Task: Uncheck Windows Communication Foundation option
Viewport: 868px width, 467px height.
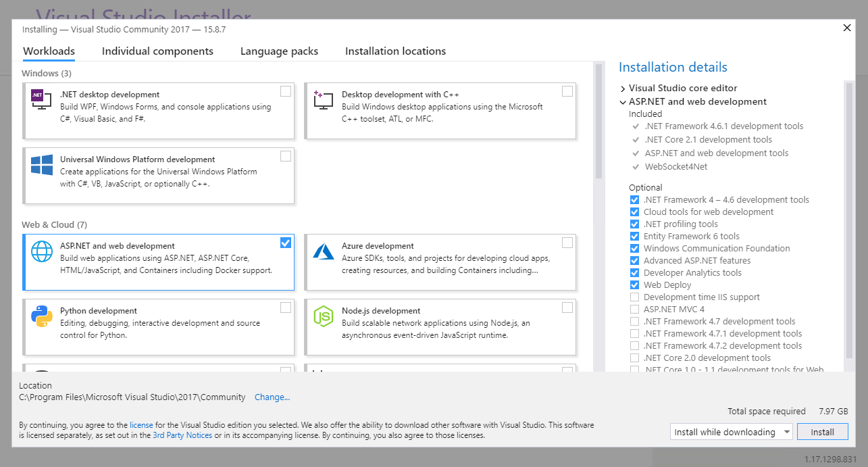Action: (x=634, y=249)
